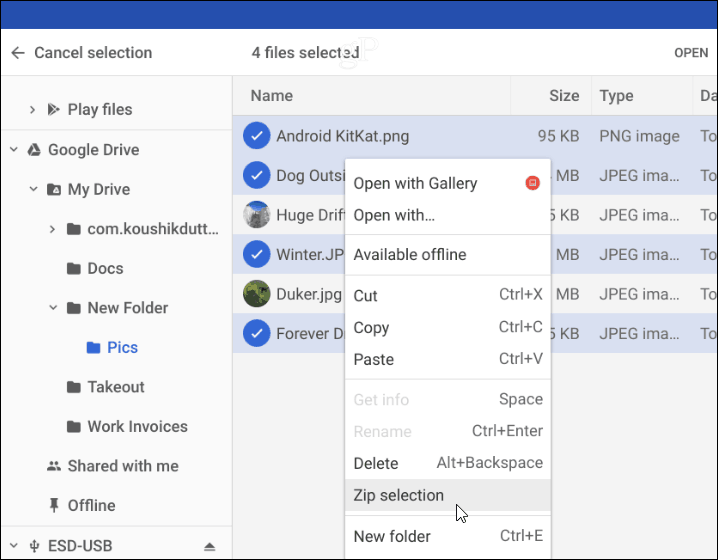
Task: Eject the ESD-USB drive
Action: point(209,546)
